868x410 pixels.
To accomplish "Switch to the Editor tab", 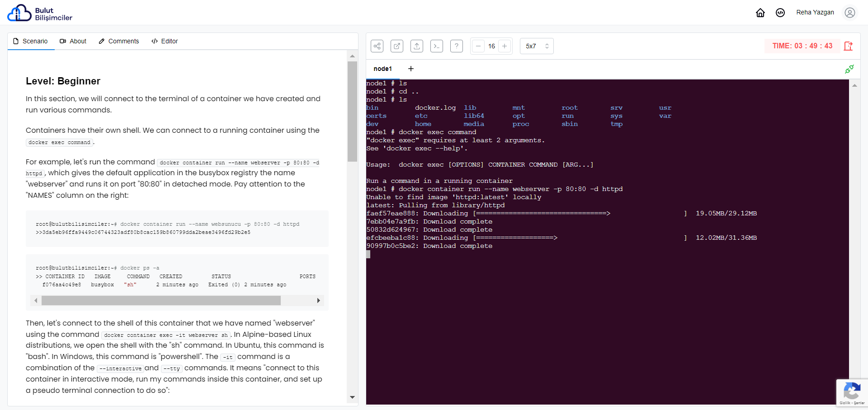I will [x=165, y=41].
